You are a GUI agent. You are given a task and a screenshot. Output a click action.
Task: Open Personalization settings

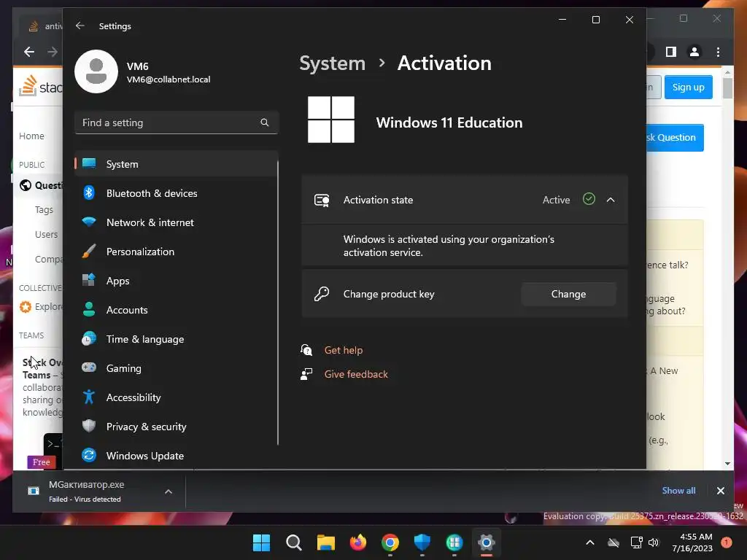click(176, 252)
